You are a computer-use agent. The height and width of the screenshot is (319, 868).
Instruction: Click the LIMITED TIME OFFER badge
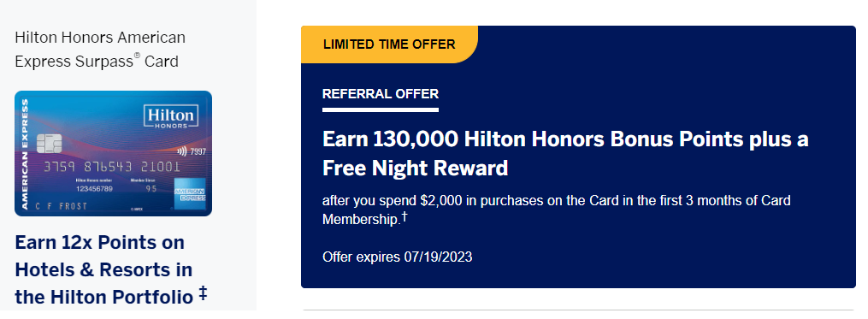[x=389, y=44]
